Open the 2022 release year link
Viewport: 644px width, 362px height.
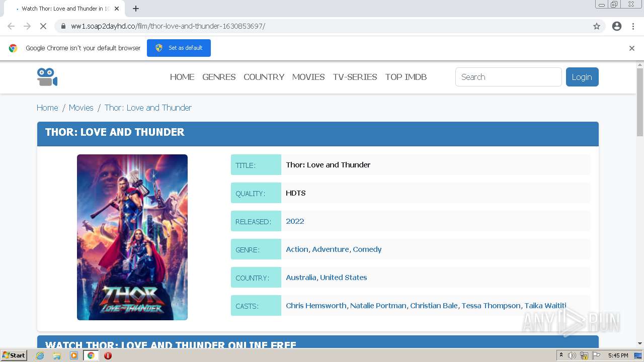(295, 221)
